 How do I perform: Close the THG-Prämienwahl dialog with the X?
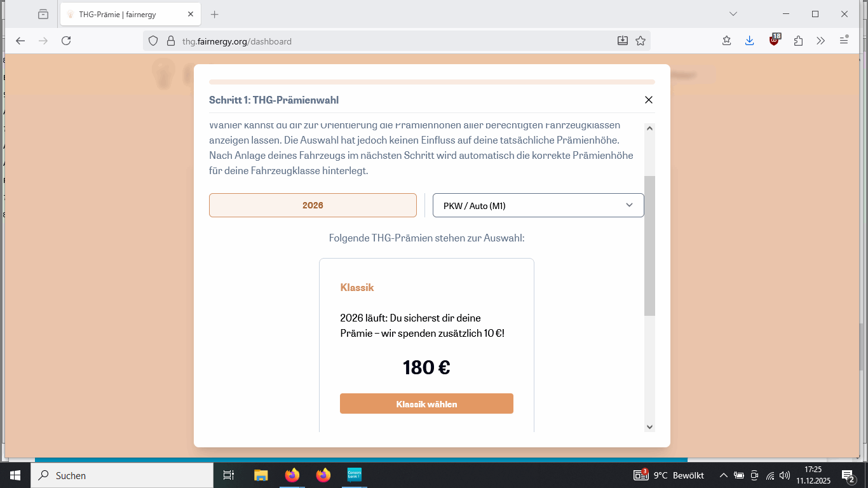[x=648, y=100]
